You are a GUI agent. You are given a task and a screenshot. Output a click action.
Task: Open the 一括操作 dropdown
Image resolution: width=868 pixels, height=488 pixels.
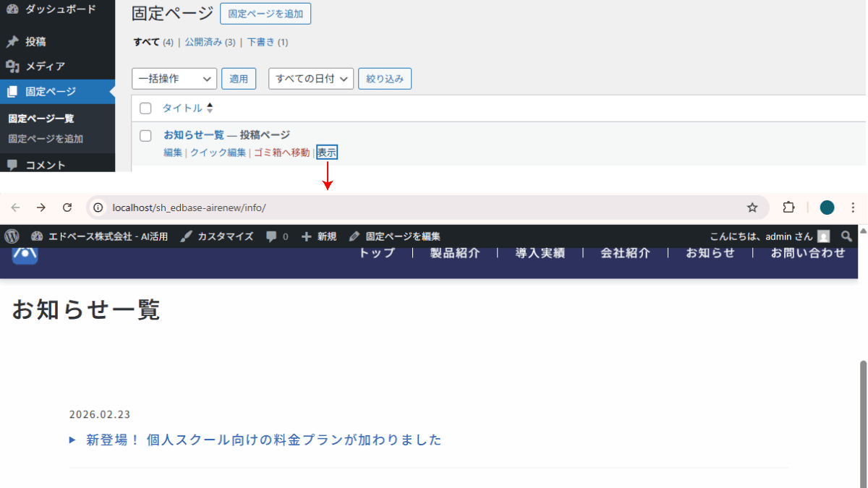click(174, 78)
